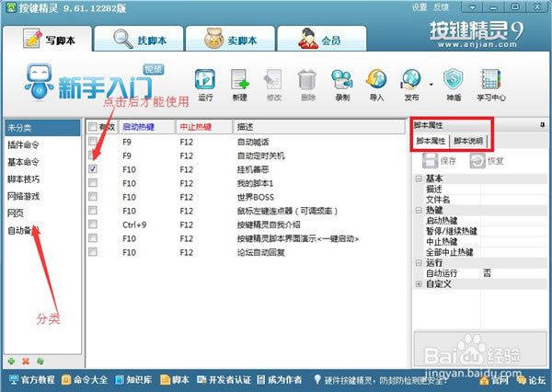
Task: Enable checkbox for 我的脚本1
Action: coord(93,183)
